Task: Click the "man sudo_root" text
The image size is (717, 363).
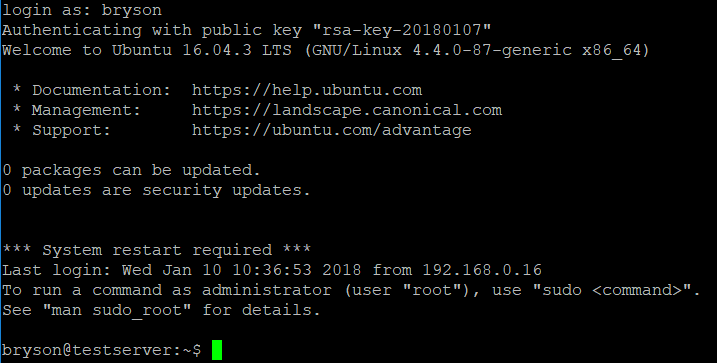Action: [117, 310]
